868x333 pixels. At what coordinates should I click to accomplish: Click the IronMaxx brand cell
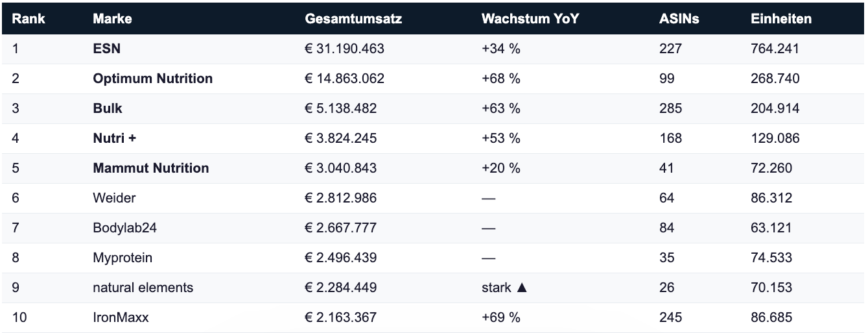pos(120,317)
